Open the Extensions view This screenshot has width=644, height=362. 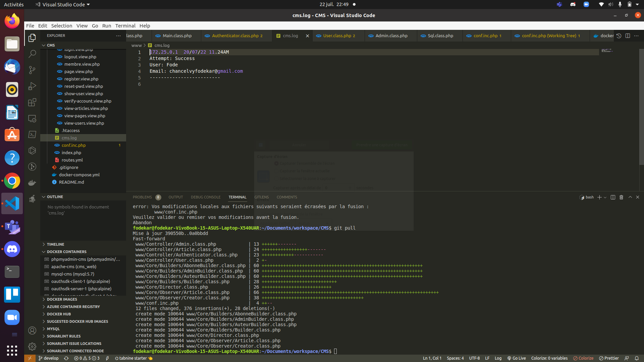tap(32, 102)
